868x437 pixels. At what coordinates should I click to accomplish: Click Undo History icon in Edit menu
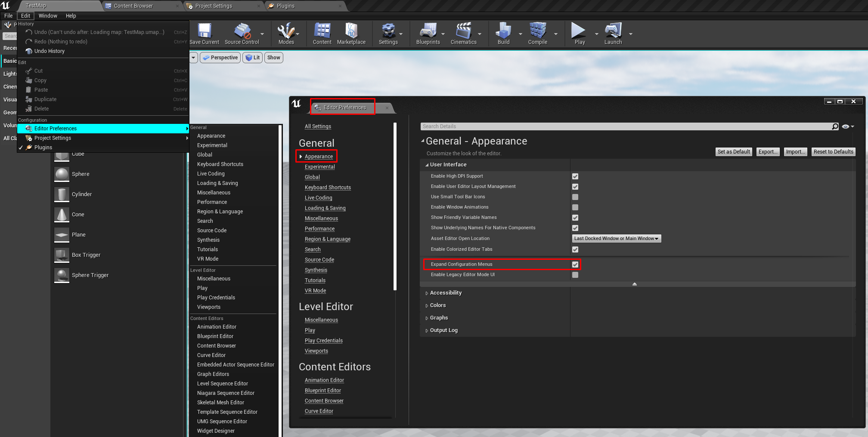click(x=29, y=51)
